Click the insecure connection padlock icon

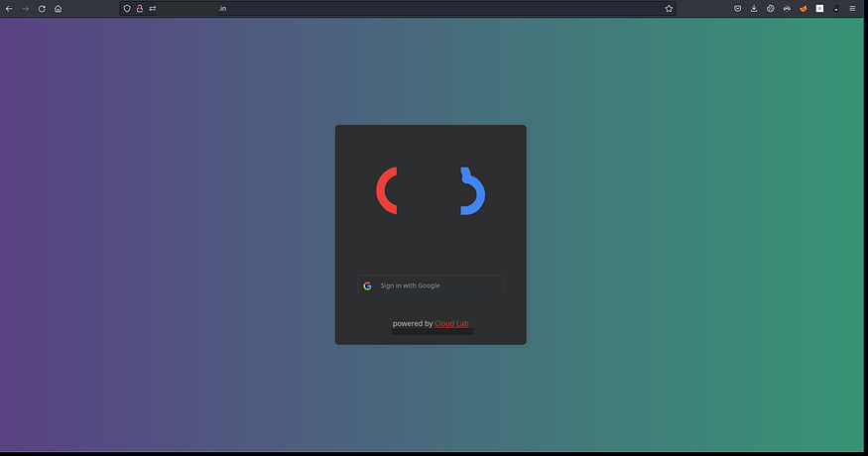click(x=140, y=8)
